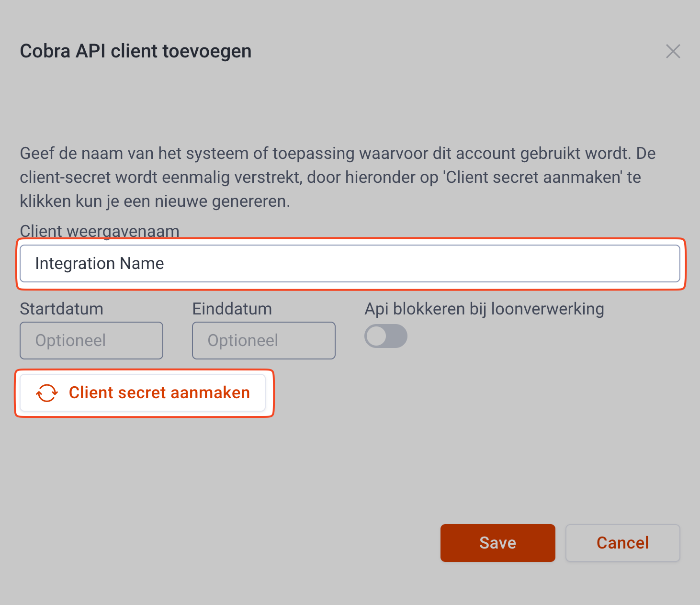Viewport: 700px width, 605px height.
Task: Click the Optioneel placeholder under Einddatum
Action: point(243,340)
